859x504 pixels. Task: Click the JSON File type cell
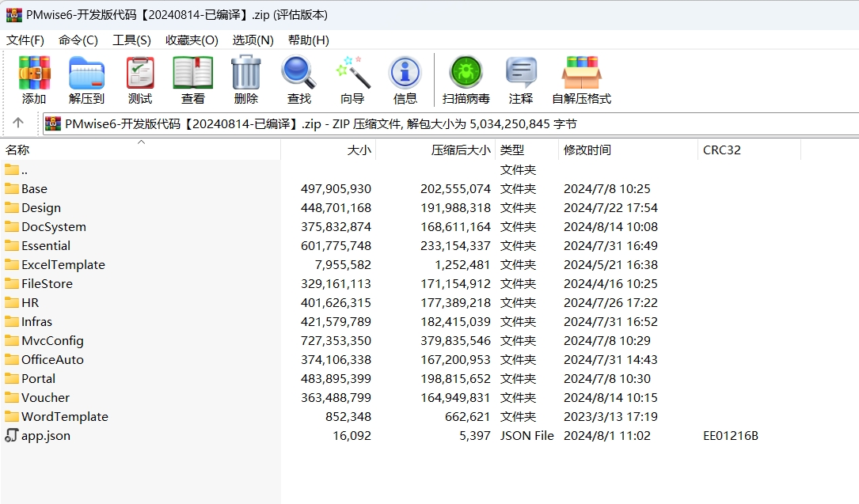click(x=527, y=436)
